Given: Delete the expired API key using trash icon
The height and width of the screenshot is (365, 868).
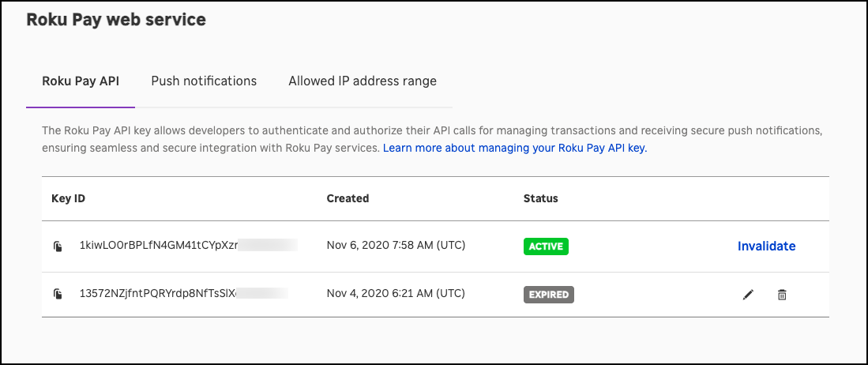Looking at the screenshot, I should [x=782, y=295].
